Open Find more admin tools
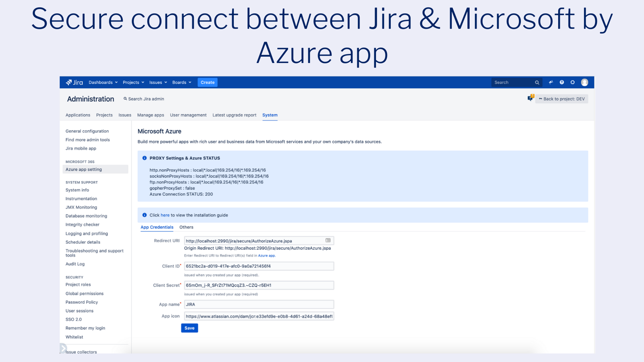The image size is (644, 362). (87, 140)
